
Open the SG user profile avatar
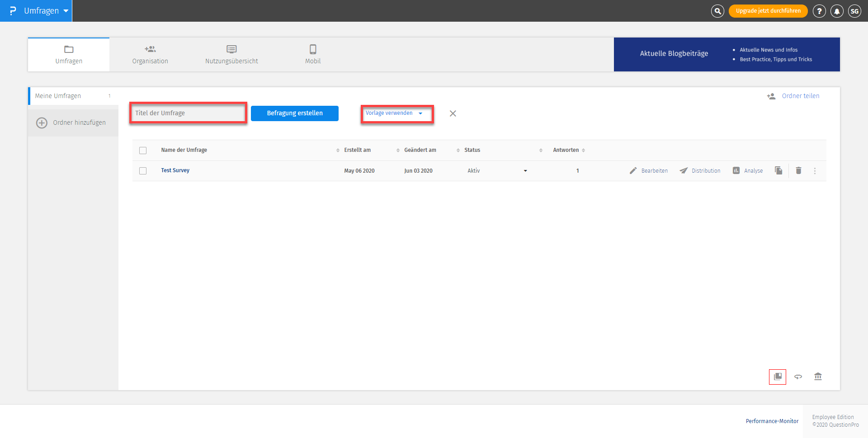[854, 11]
